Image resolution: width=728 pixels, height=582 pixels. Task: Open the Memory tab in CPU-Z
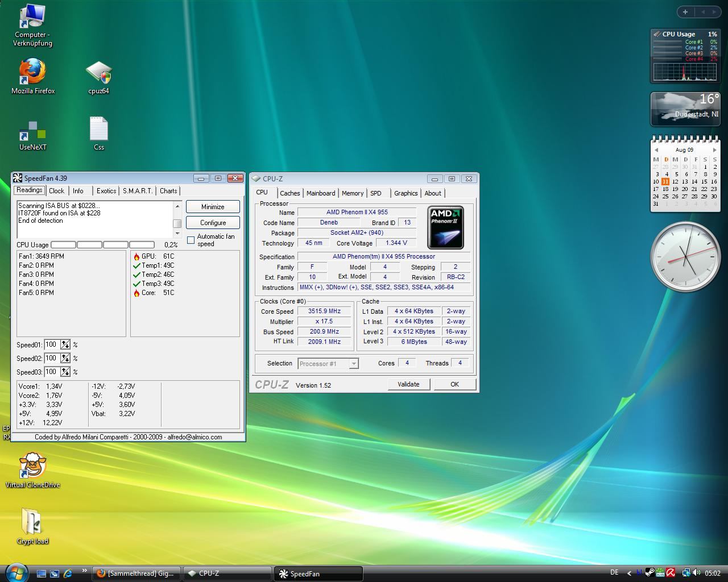[x=353, y=193]
